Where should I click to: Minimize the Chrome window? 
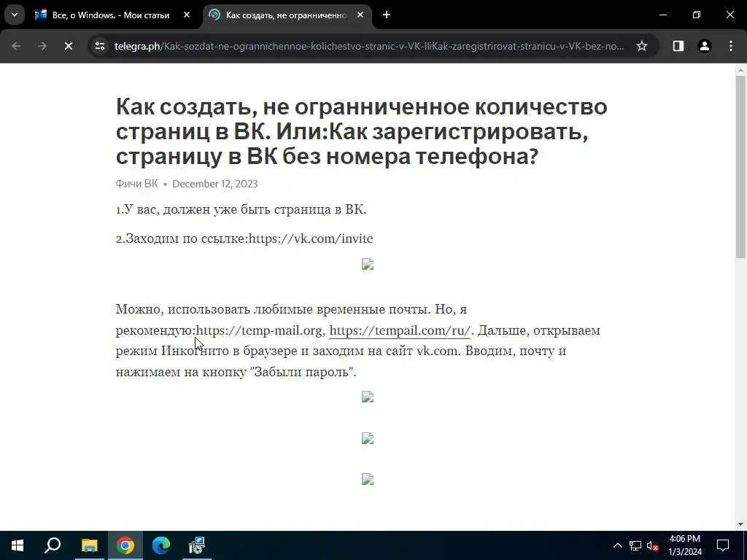point(662,15)
